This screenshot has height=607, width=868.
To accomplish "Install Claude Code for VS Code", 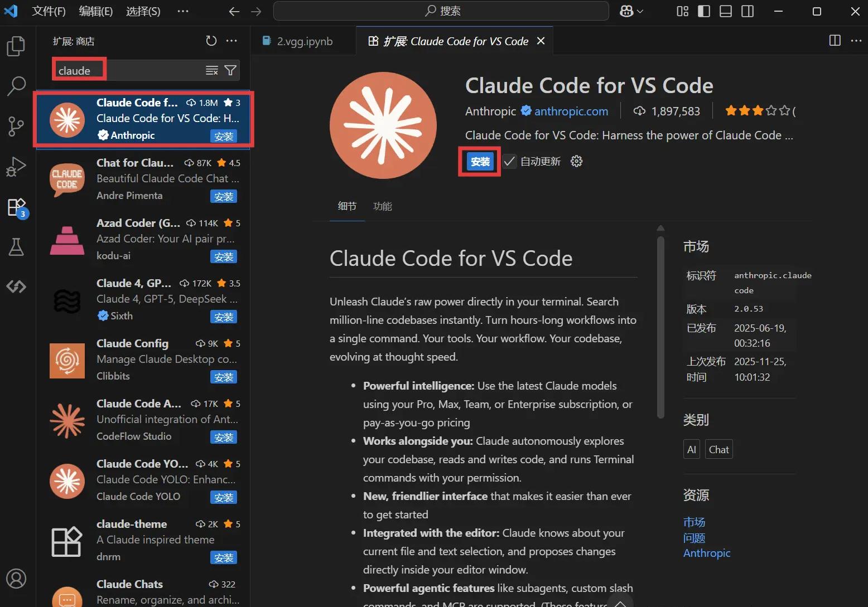I will (479, 161).
